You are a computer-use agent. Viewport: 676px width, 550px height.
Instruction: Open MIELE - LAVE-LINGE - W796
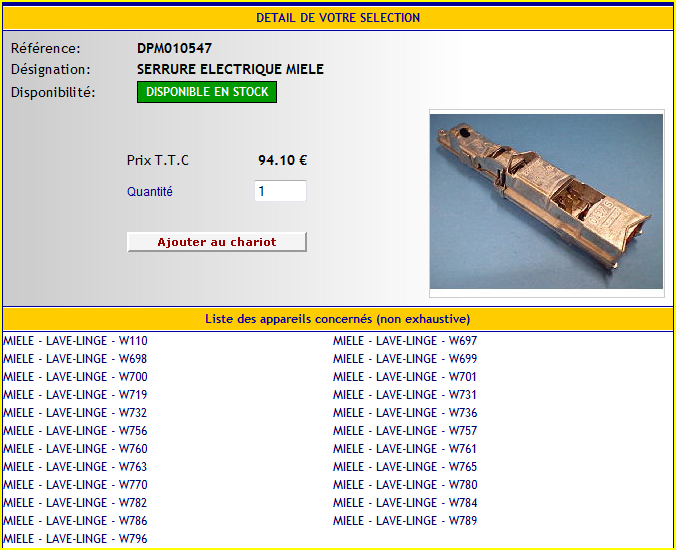pos(75,539)
